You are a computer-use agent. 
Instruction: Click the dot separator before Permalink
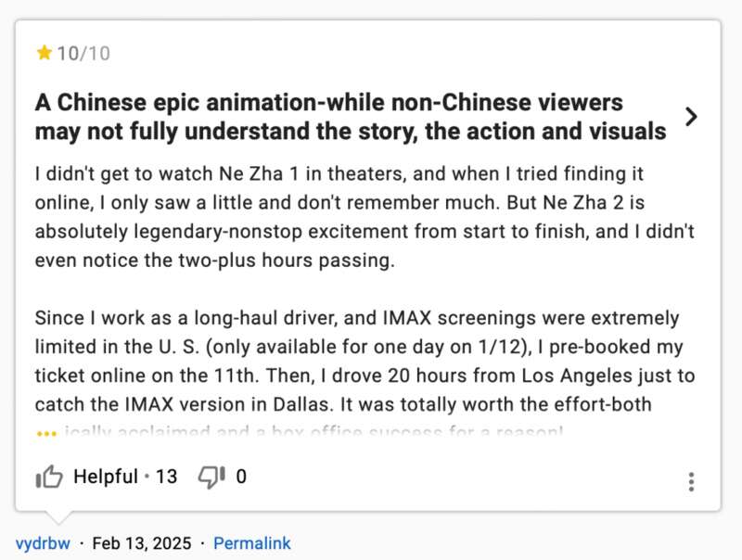(204, 543)
